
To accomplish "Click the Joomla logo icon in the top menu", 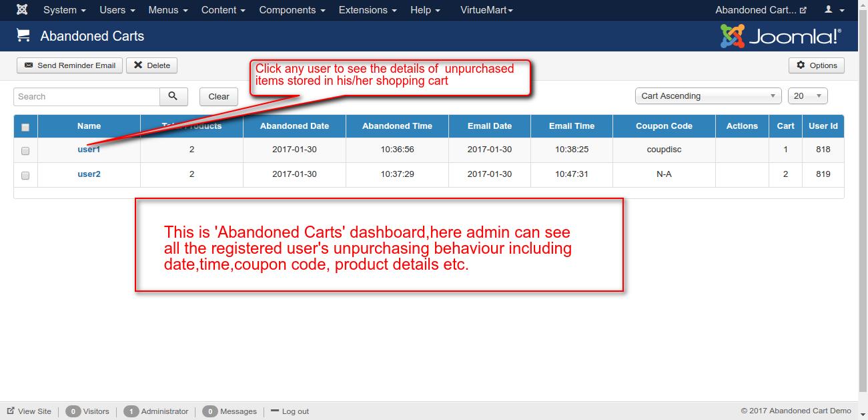I will (x=22, y=10).
